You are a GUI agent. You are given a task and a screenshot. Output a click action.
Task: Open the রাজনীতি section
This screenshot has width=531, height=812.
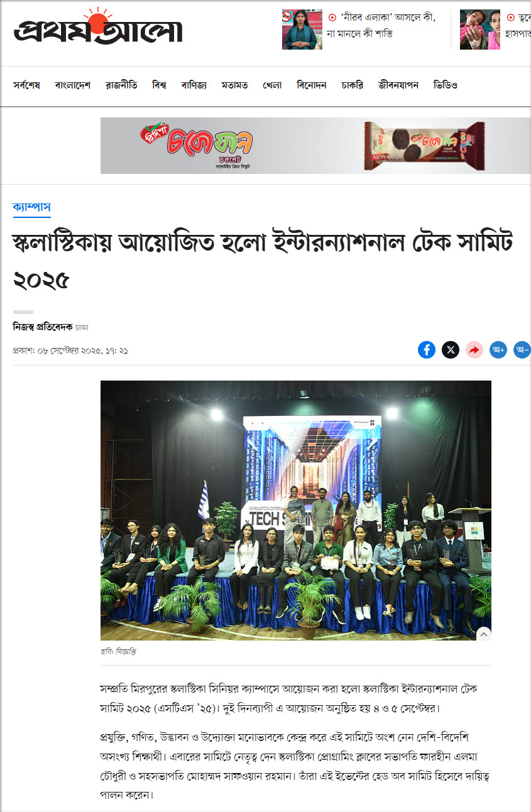pyautogui.click(x=121, y=85)
